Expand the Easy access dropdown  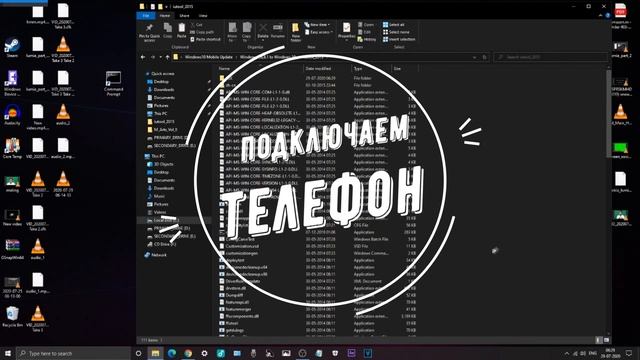(x=319, y=32)
